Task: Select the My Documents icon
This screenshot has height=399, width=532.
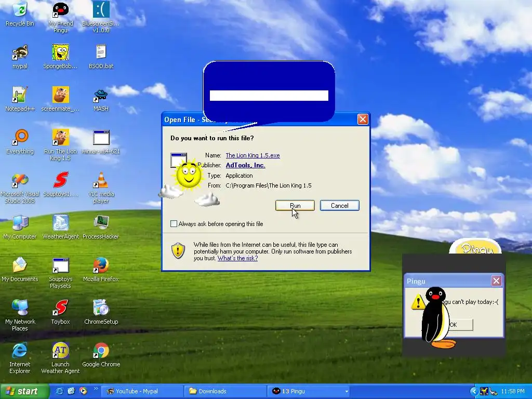Action: point(20,270)
